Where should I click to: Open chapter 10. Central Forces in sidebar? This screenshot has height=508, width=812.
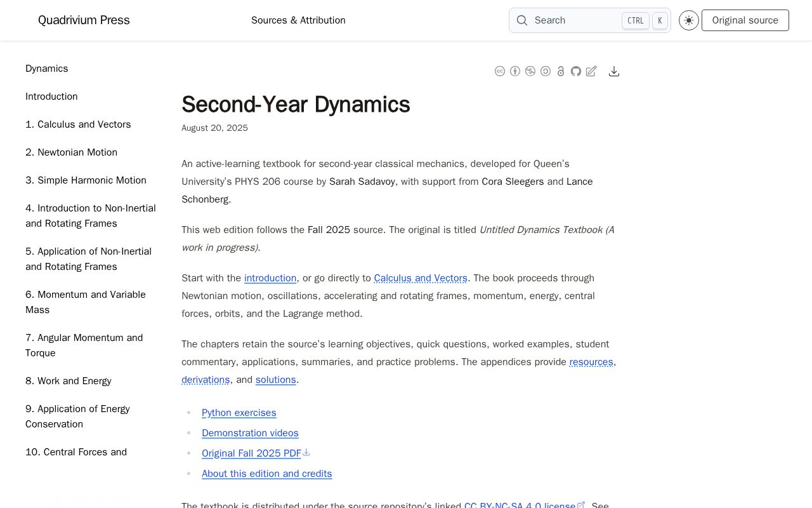click(76, 452)
